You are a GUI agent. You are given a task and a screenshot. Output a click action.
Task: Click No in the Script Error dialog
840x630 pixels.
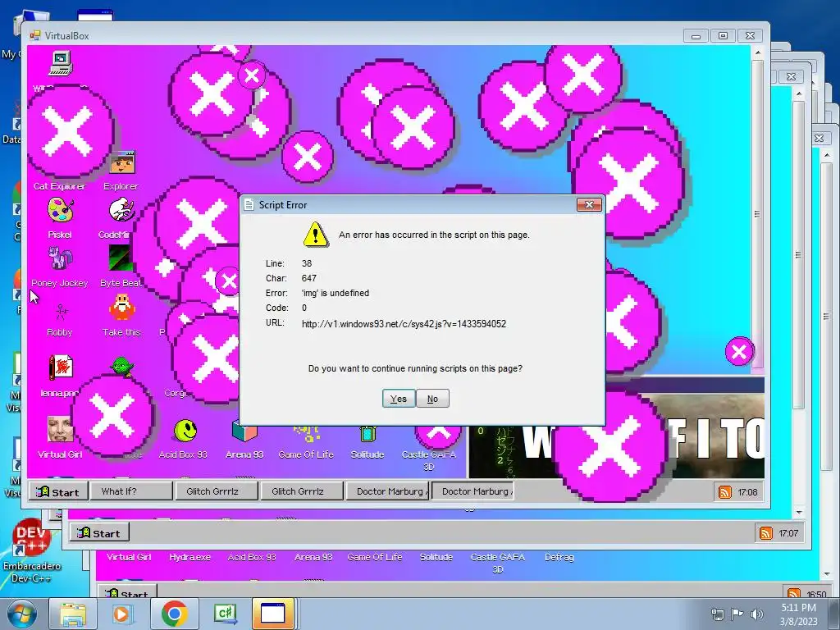click(x=432, y=399)
